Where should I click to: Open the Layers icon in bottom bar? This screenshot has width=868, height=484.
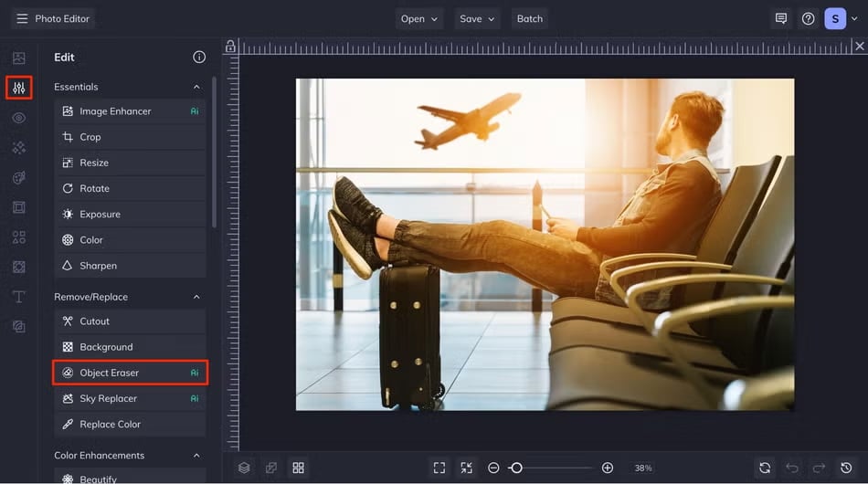(244, 468)
